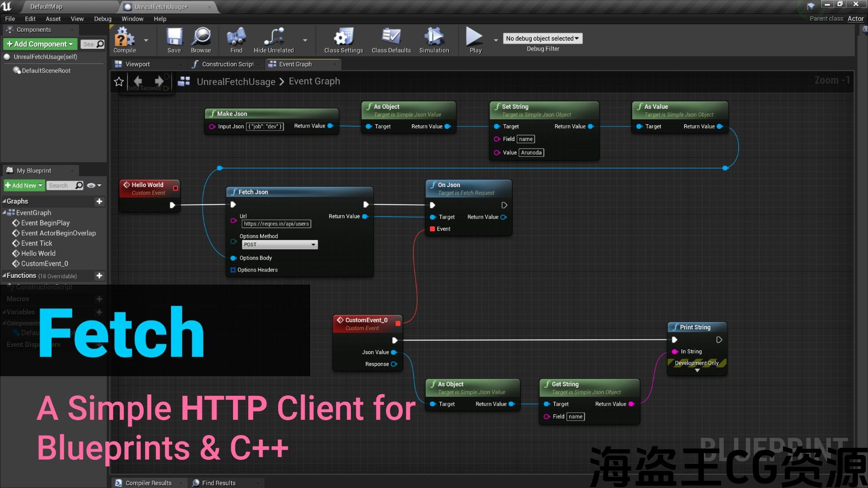Viewport: 868px width, 488px height.
Task: Click the Compile toolbar icon
Action: (x=124, y=38)
